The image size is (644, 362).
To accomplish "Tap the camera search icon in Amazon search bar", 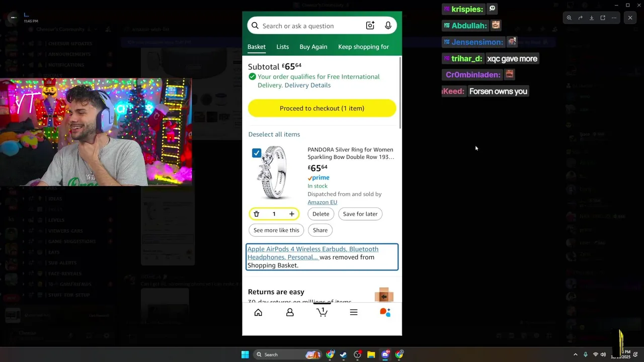I will pyautogui.click(x=370, y=26).
